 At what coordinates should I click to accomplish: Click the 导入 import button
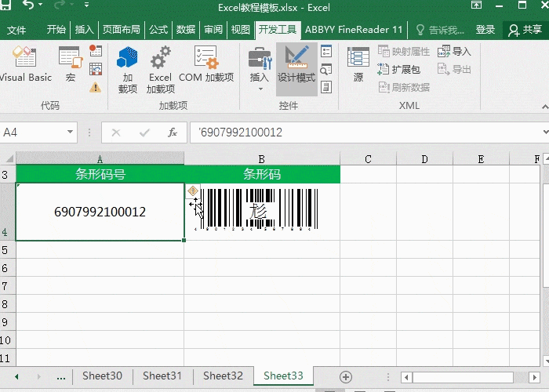click(x=454, y=52)
